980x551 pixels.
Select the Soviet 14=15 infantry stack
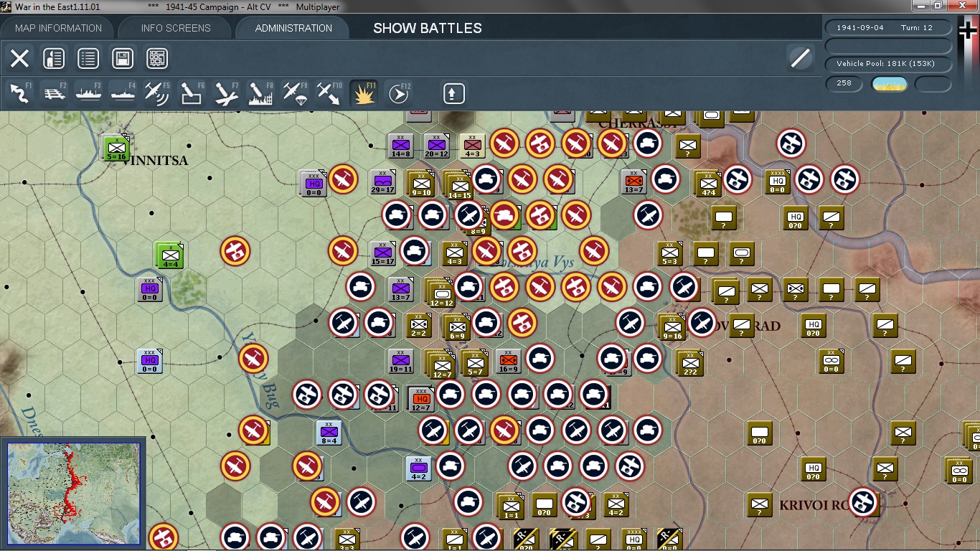[459, 186]
